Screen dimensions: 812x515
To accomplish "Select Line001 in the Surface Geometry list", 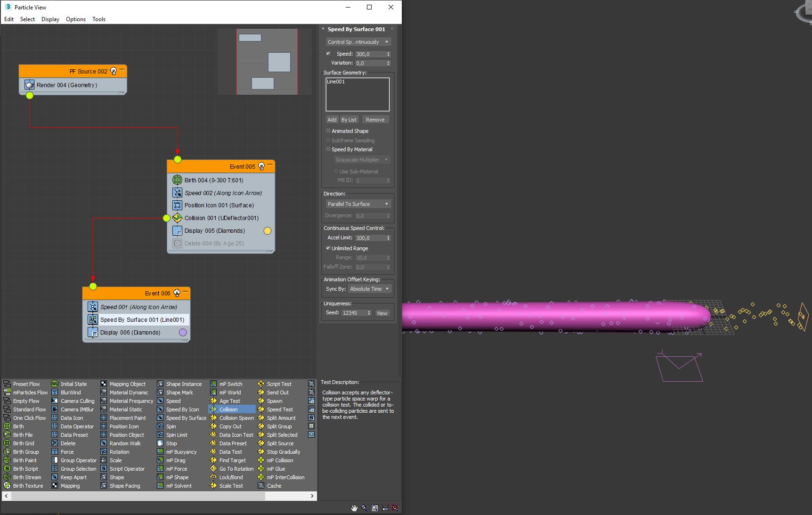I will pos(336,82).
